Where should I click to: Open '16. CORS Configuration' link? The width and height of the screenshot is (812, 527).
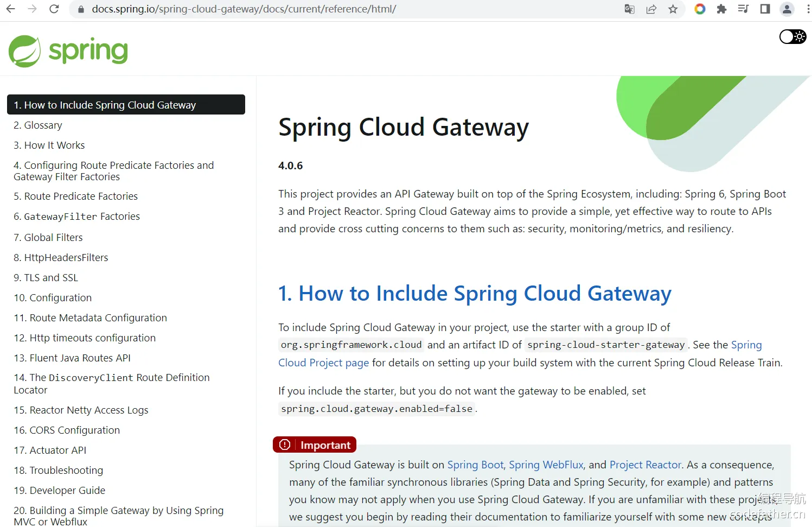coord(67,430)
